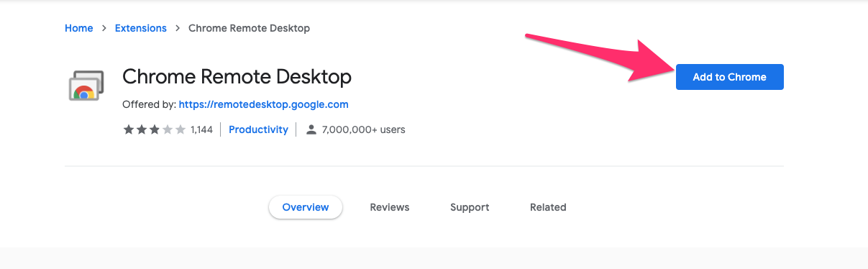Go to the Home breadcrumb link
The height and width of the screenshot is (269, 868).
(x=79, y=28)
